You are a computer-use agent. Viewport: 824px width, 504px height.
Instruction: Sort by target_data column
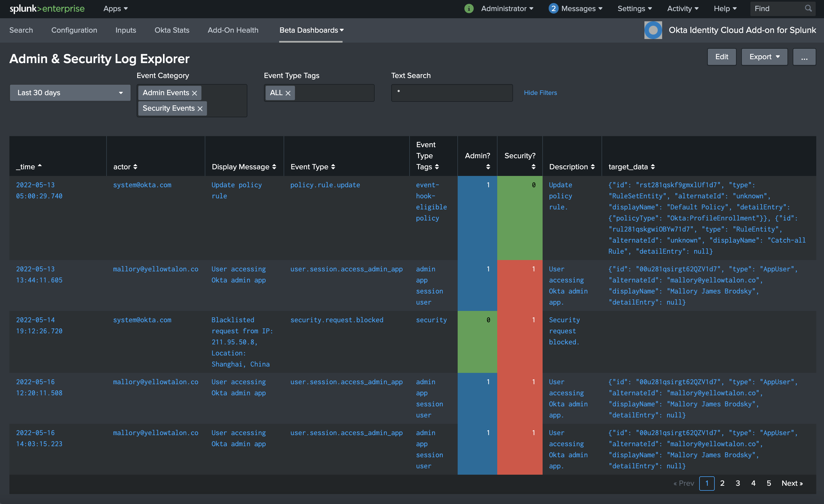coord(632,167)
